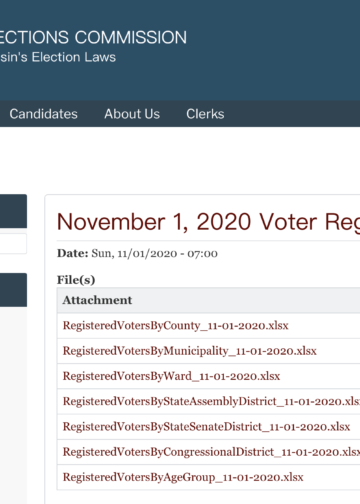Screen dimensions: 360x504
Task: Click the Election Laws tagline text
Action: tap(58, 57)
